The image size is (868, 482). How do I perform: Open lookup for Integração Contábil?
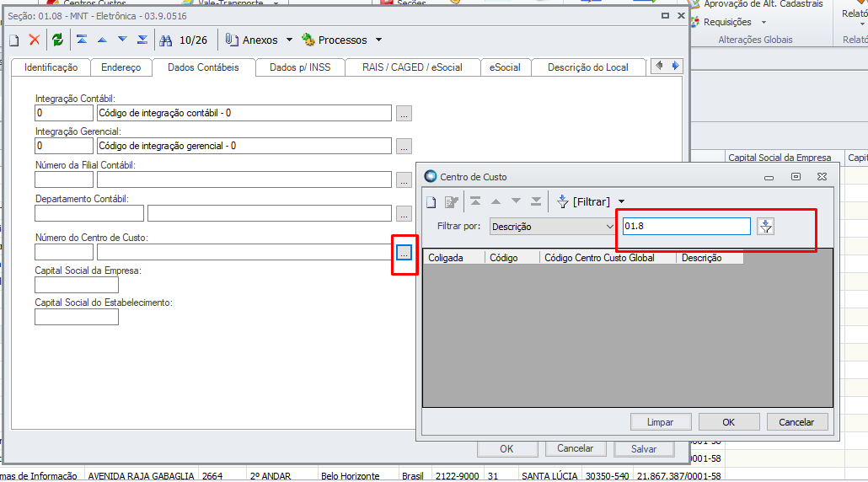[405, 114]
